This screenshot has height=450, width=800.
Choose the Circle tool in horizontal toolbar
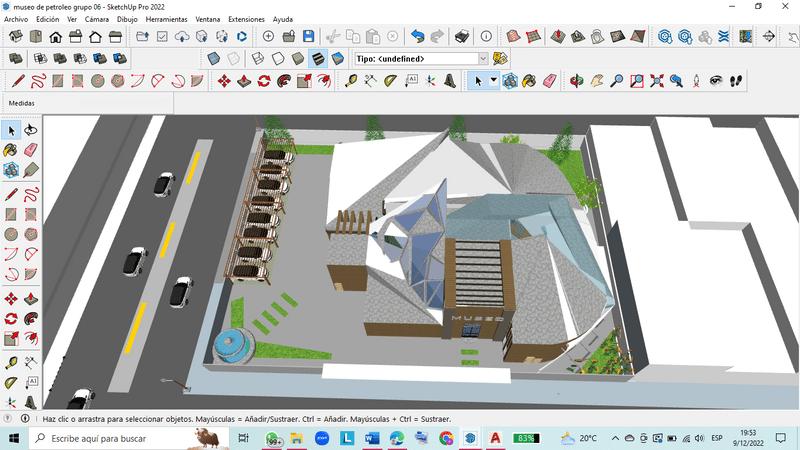(98, 81)
